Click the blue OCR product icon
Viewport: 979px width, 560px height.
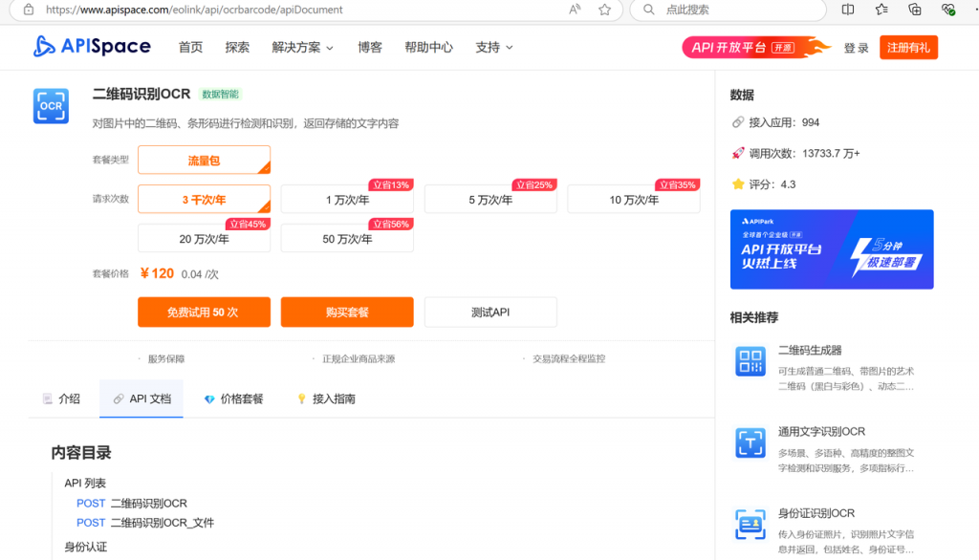(x=51, y=106)
